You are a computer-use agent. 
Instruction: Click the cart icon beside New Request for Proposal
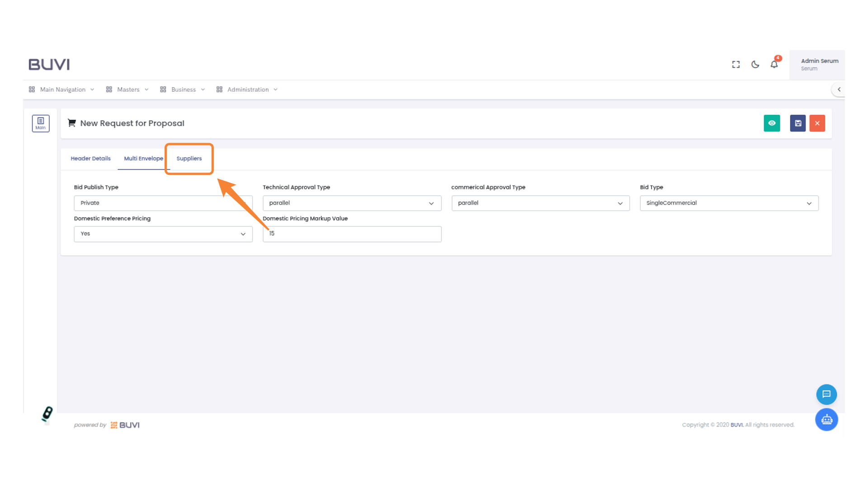pos(71,122)
